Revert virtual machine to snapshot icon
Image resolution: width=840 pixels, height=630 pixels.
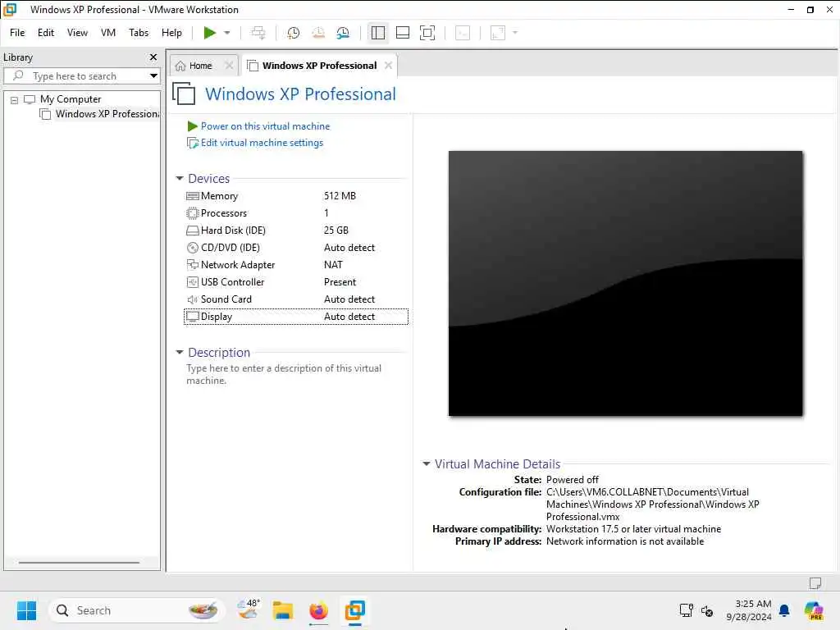[318, 33]
